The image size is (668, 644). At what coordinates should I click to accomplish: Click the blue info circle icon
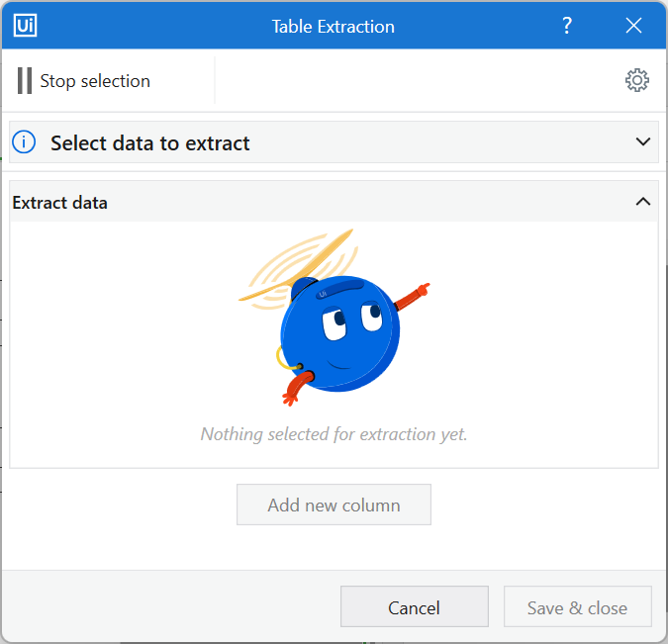point(24,142)
